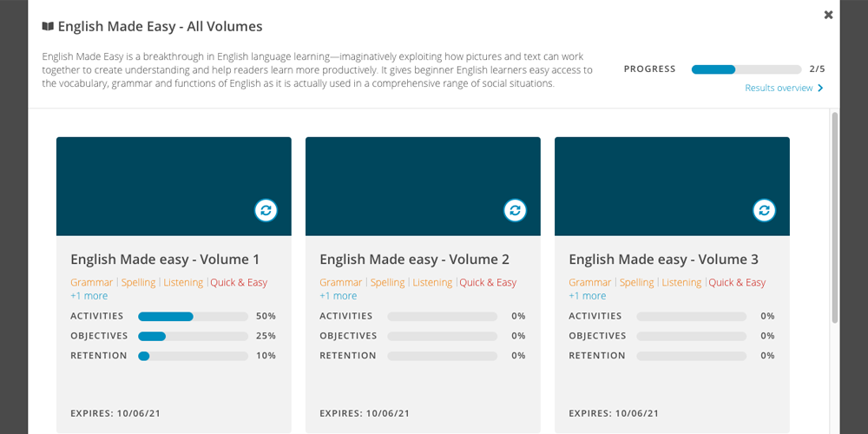Screen dimensions: 868x434
Task: Click the vertical scrollbar of the dialog
Action: (x=835, y=217)
